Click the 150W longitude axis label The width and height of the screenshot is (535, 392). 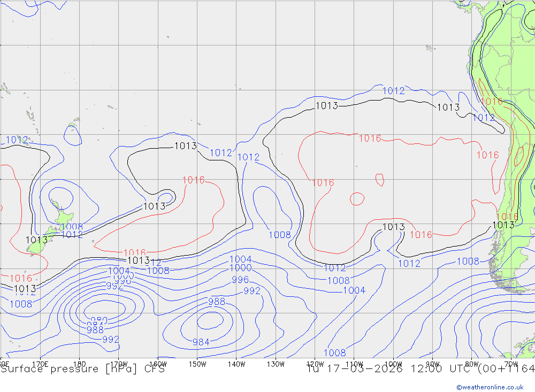[x=197, y=364]
